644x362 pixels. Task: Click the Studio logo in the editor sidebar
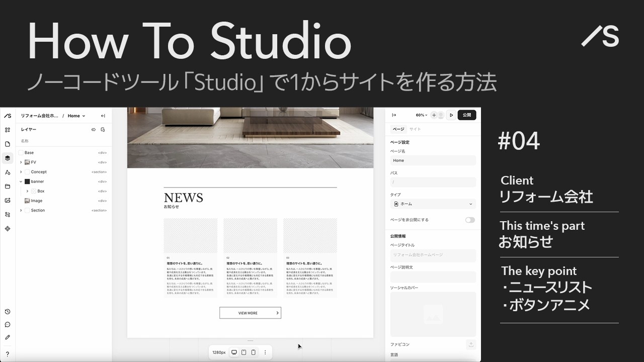8,116
